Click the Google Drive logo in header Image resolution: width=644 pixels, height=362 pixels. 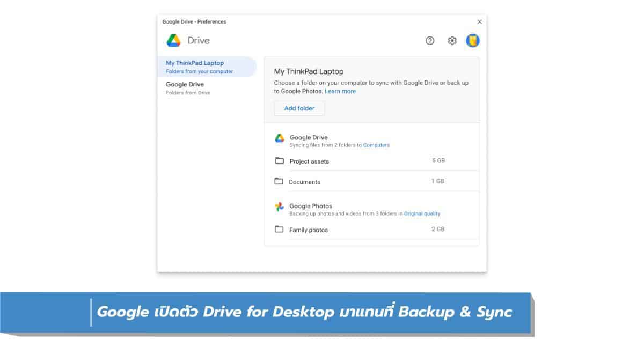point(173,41)
